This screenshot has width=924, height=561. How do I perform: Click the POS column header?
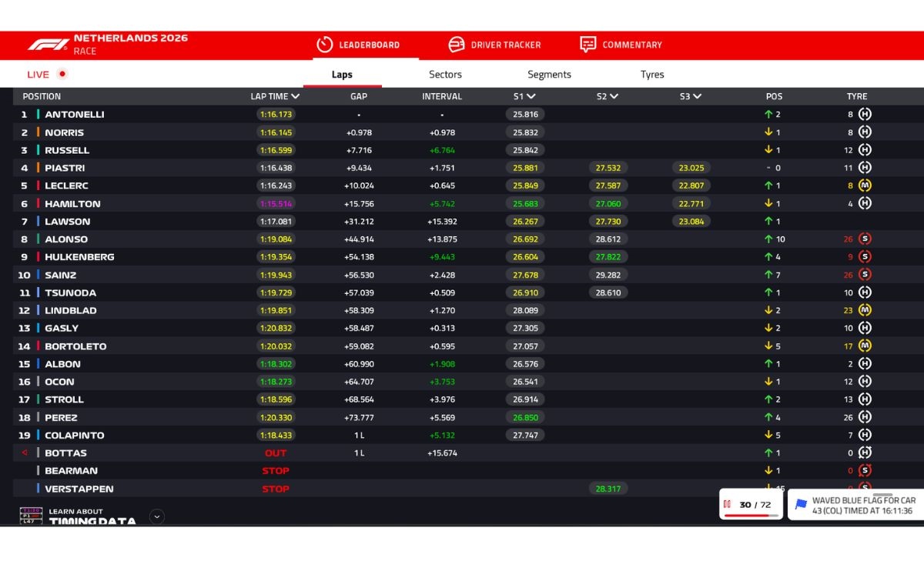pyautogui.click(x=774, y=97)
